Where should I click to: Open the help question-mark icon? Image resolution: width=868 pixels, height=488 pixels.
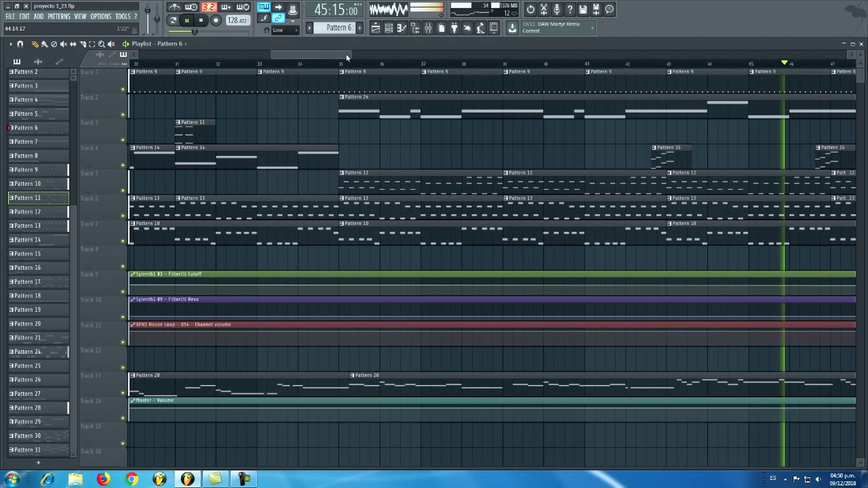(x=570, y=9)
